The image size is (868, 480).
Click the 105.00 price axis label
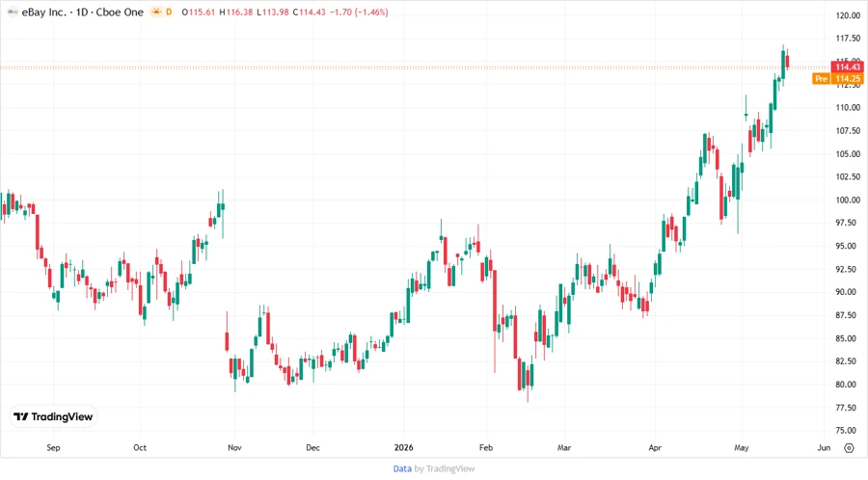point(848,153)
